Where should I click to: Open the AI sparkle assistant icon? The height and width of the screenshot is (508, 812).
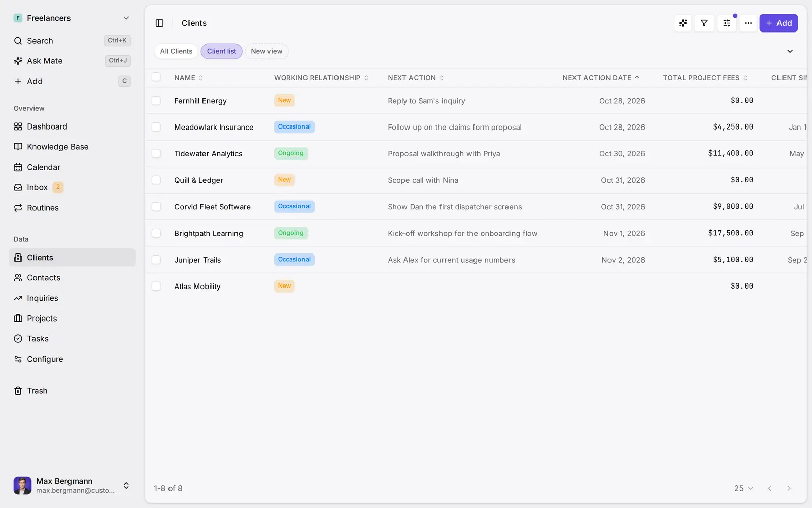tap(683, 23)
